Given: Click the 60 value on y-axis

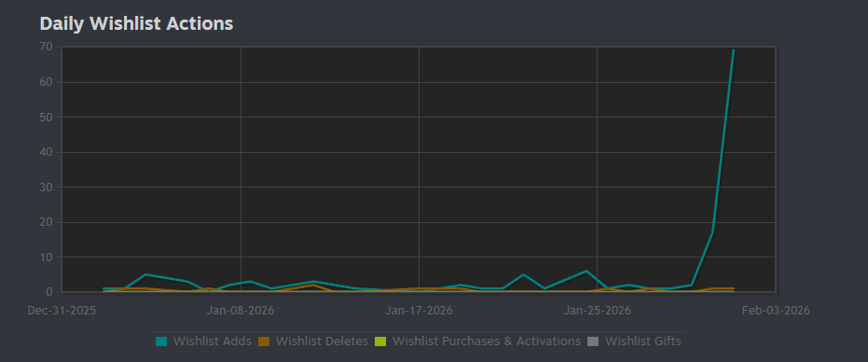Looking at the screenshot, I should [x=46, y=82].
